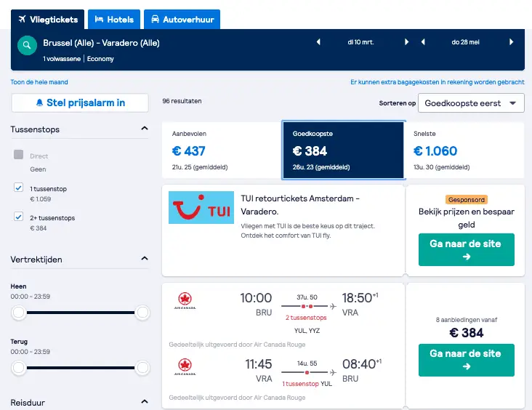Uncheck the 2+ tussenstops filter
532x410 pixels.
pyautogui.click(x=19, y=217)
